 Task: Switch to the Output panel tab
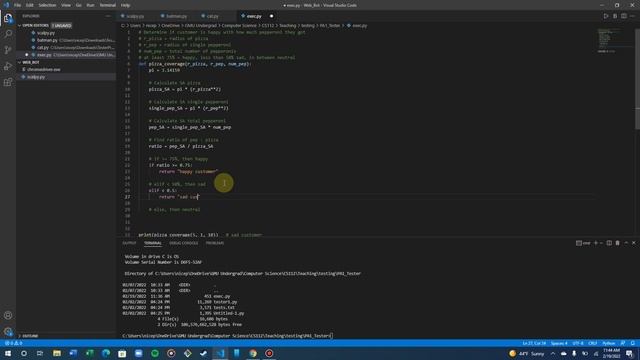(129, 243)
